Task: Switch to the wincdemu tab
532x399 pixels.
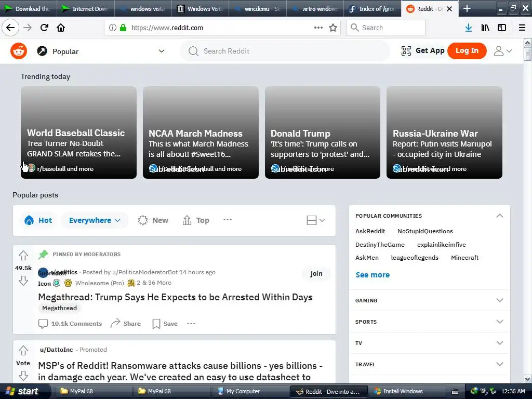Action: pos(258,8)
